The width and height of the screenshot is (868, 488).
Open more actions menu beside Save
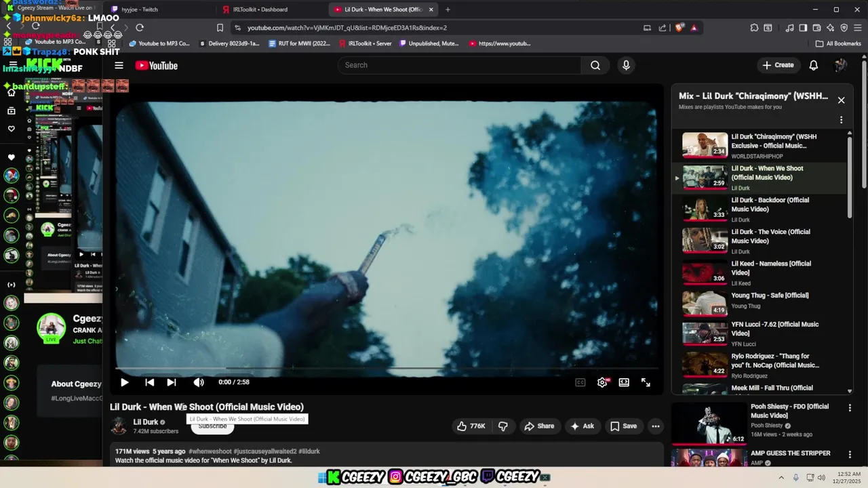pos(655,426)
